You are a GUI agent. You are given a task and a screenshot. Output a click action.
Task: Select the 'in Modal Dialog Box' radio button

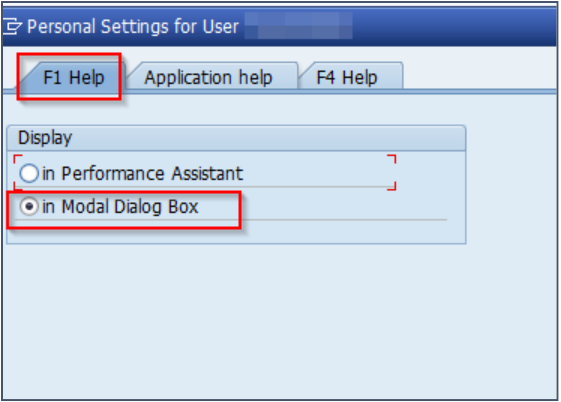tap(29, 207)
